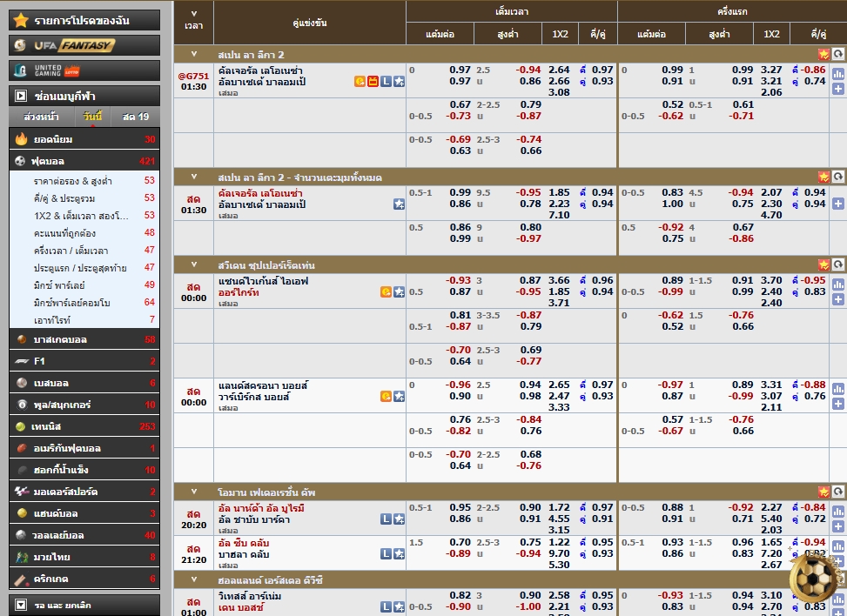The image size is (847, 616).
Task: Click the live TV icon for Cartagena match
Action: pos(373,82)
